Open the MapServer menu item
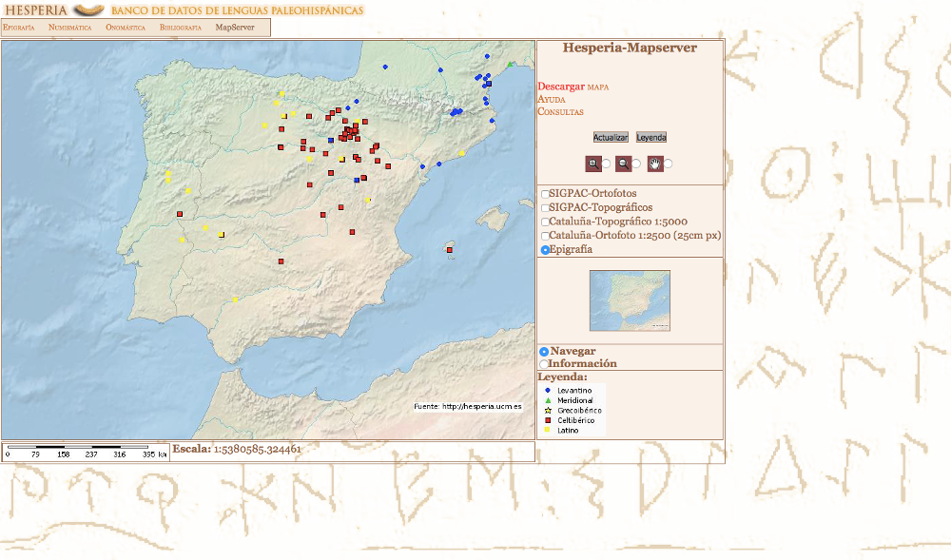The width and height of the screenshot is (951, 560). coord(235,28)
